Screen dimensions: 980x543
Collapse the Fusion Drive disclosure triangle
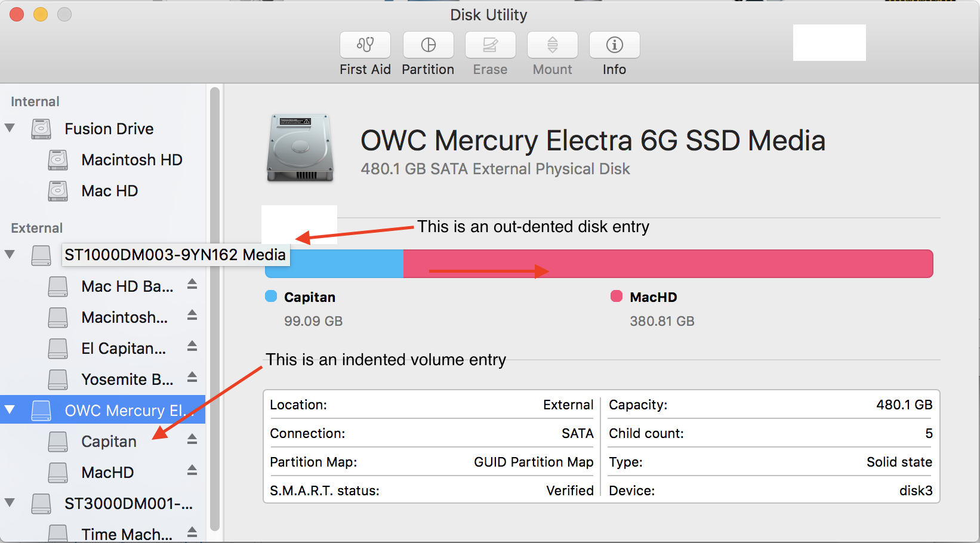pos(10,128)
